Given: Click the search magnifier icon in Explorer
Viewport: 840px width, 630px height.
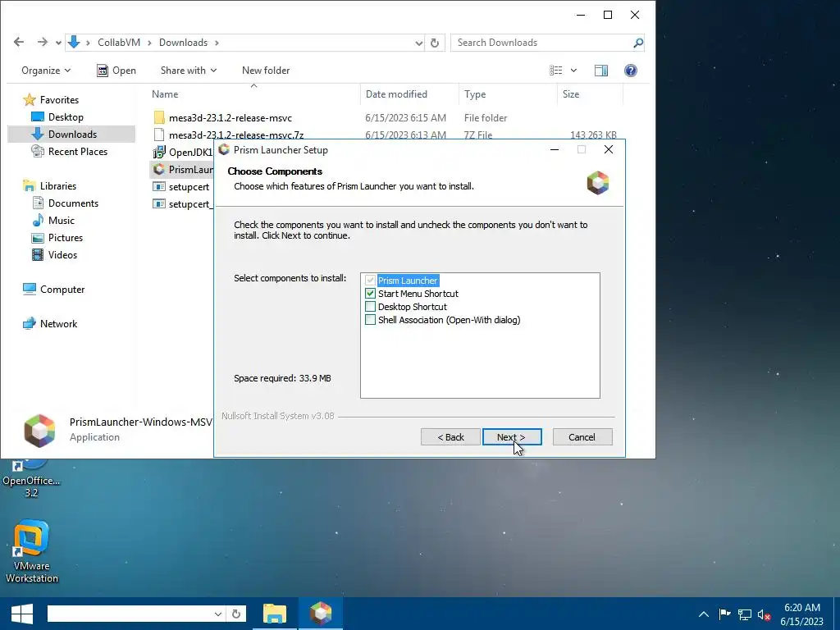Looking at the screenshot, I should [x=638, y=43].
